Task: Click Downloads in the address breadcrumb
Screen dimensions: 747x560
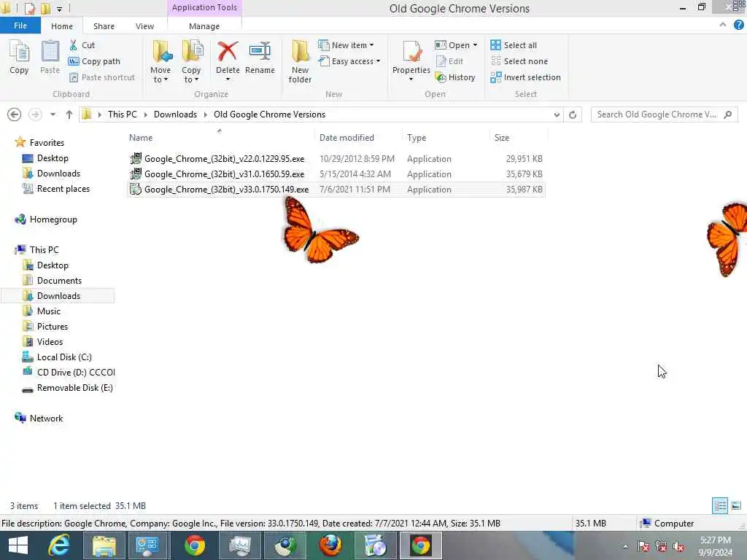Action: click(175, 114)
